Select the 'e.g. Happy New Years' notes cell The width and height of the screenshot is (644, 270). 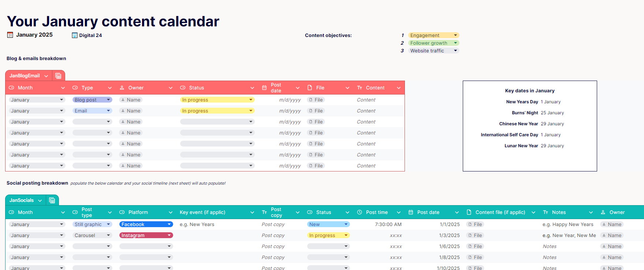click(x=568, y=225)
